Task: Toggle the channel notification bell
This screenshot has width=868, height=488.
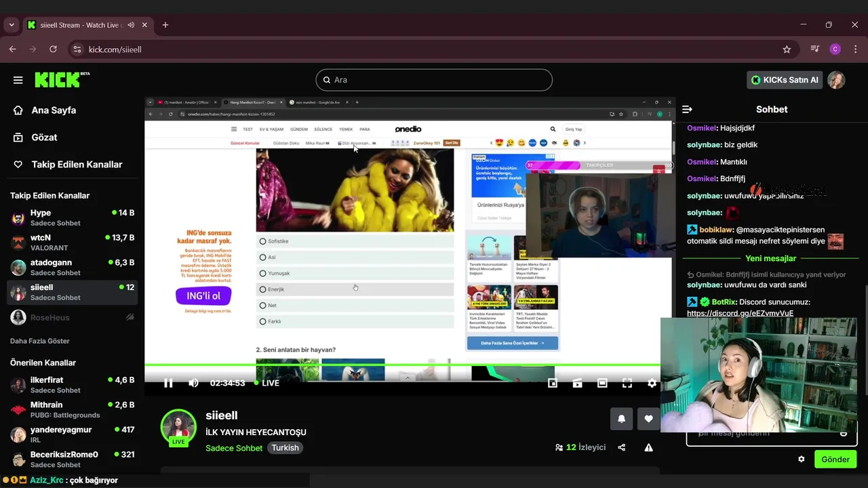Action: point(621,419)
